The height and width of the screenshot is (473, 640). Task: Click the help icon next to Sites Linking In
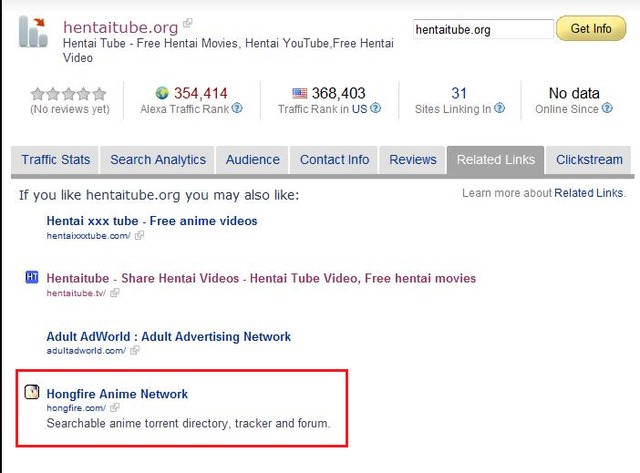click(x=499, y=108)
